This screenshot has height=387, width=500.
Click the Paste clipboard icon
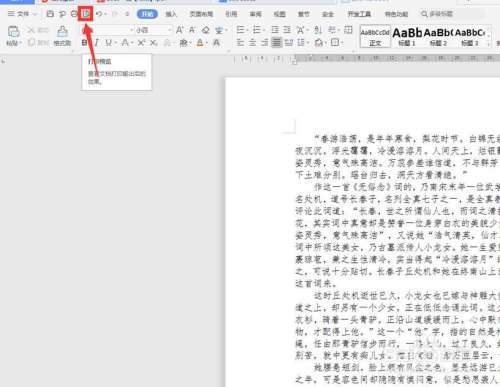(13, 32)
